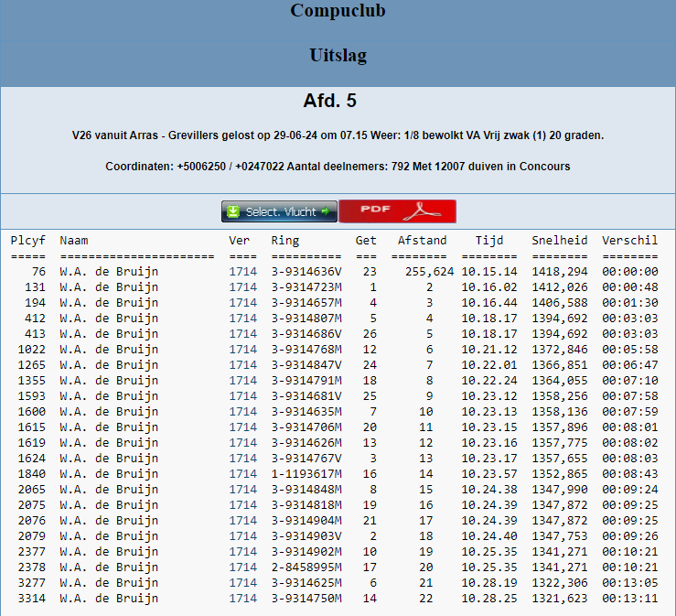Select the 1714 link for ring 3-9314750M
This screenshot has width=676, height=616.
(x=242, y=599)
